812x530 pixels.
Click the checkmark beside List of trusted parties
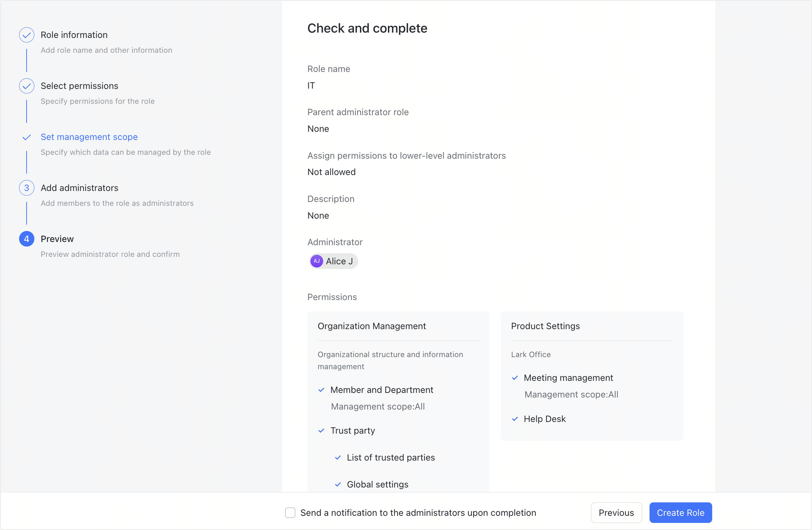(x=338, y=457)
